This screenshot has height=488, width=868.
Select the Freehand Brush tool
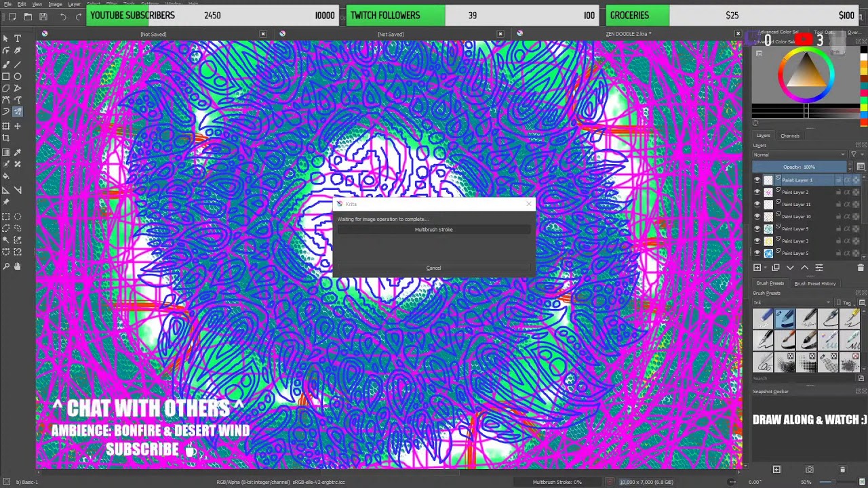coord(6,64)
